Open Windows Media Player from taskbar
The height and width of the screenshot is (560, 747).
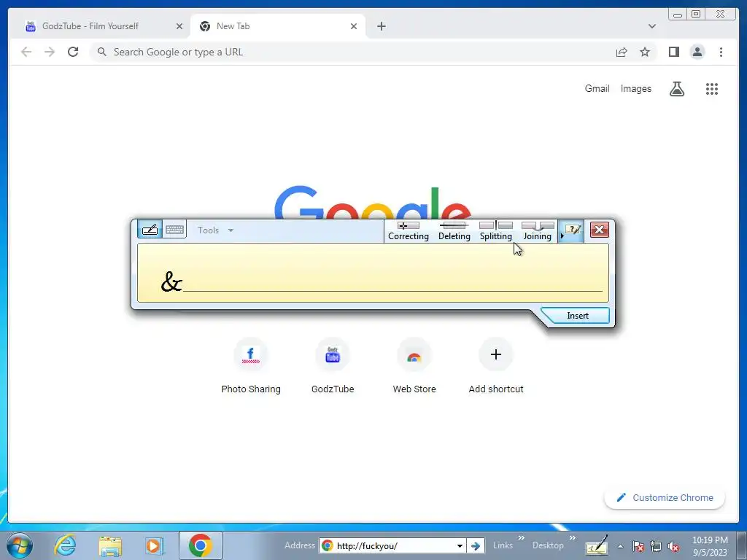[154, 545]
